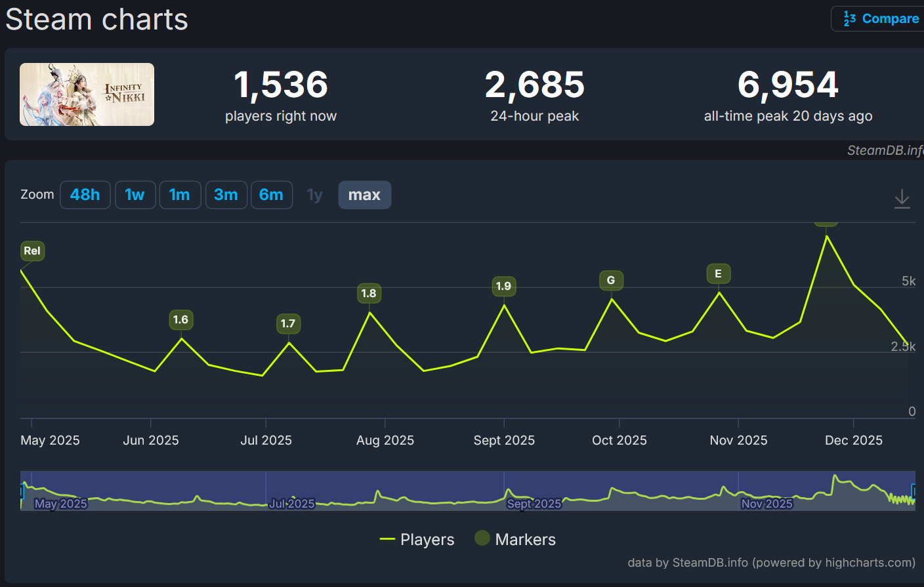Screen dimensions: 924x587
Task: Click the 6,954 all-time peak stat
Action: [788, 95]
